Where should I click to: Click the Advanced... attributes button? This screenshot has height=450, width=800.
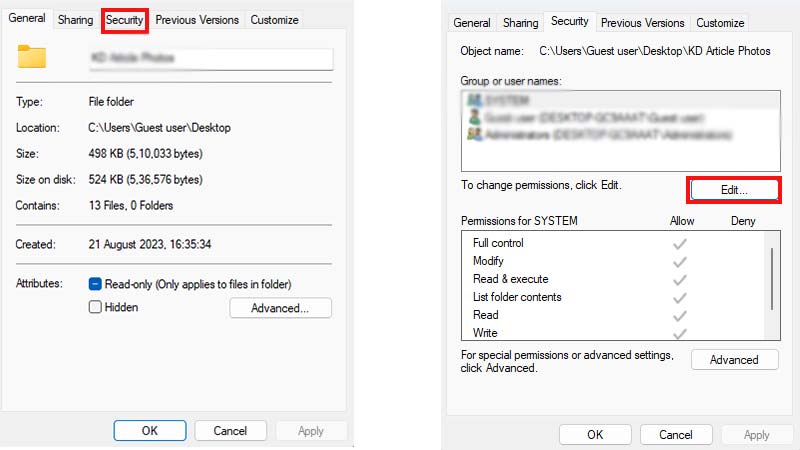(280, 308)
